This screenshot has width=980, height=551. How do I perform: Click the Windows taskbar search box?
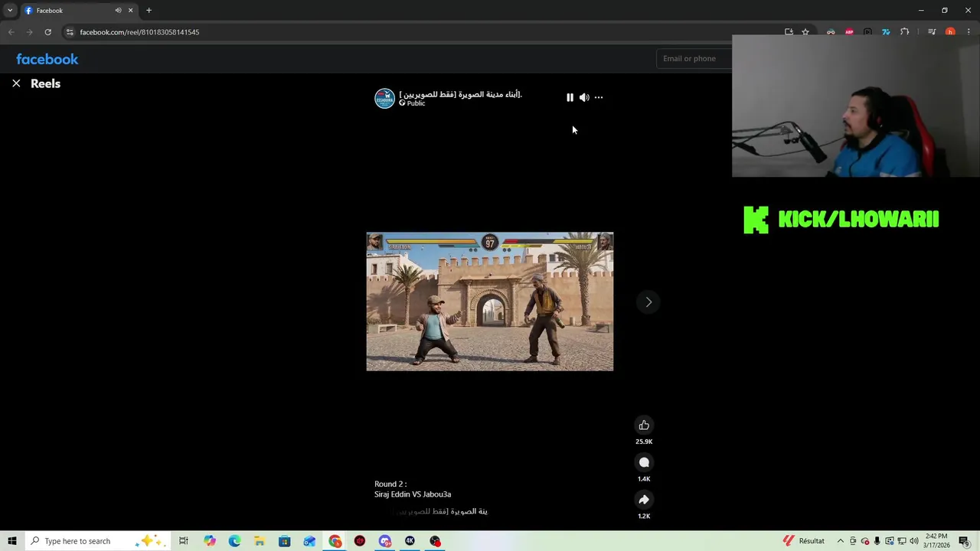pyautogui.click(x=98, y=541)
